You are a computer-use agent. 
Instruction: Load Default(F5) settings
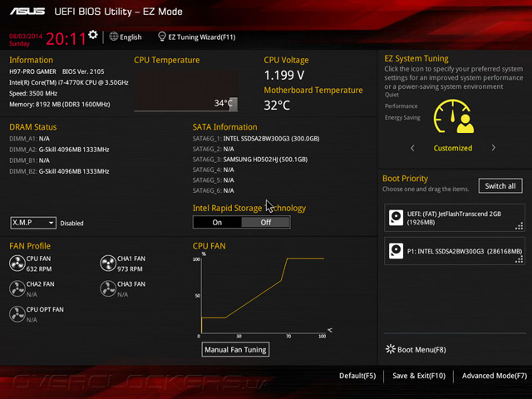pyautogui.click(x=357, y=376)
